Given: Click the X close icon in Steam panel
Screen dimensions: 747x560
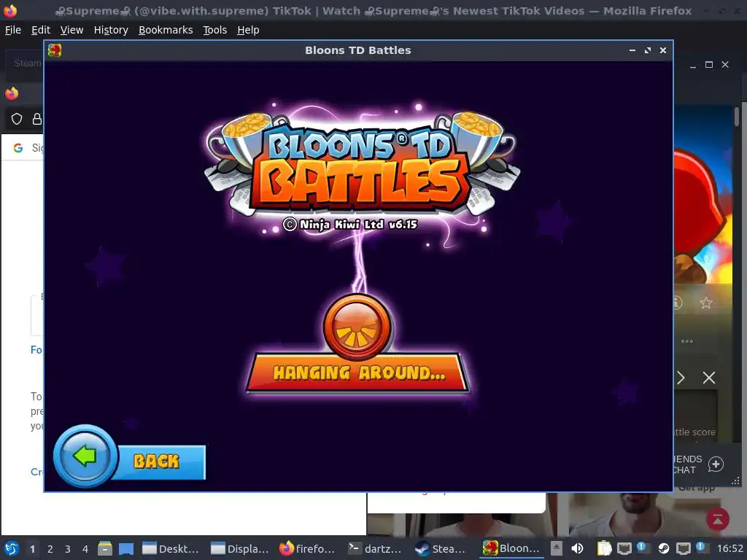Looking at the screenshot, I should (709, 378).
